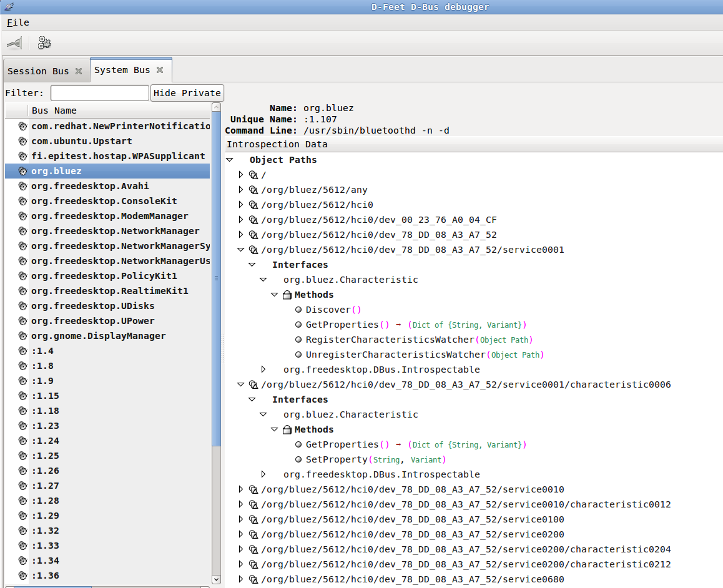This screenshot has width=723, height=588.
Task: Click the icon beside bus name :1.4
Action: click(x=22, y=351)
